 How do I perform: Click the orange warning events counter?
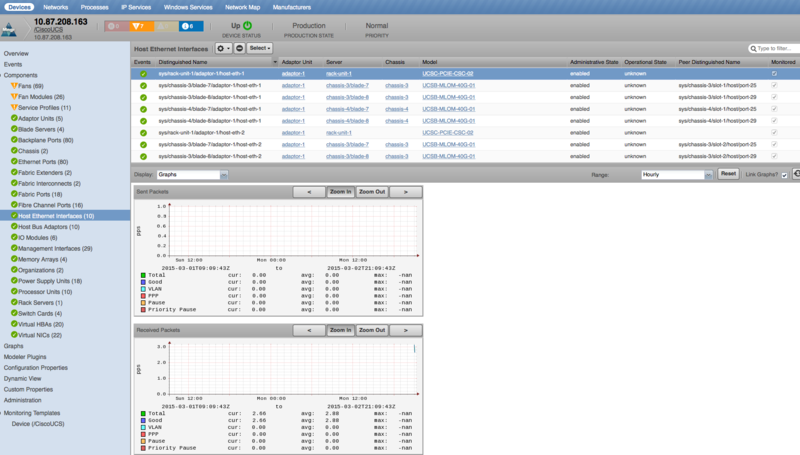point(141,26)
